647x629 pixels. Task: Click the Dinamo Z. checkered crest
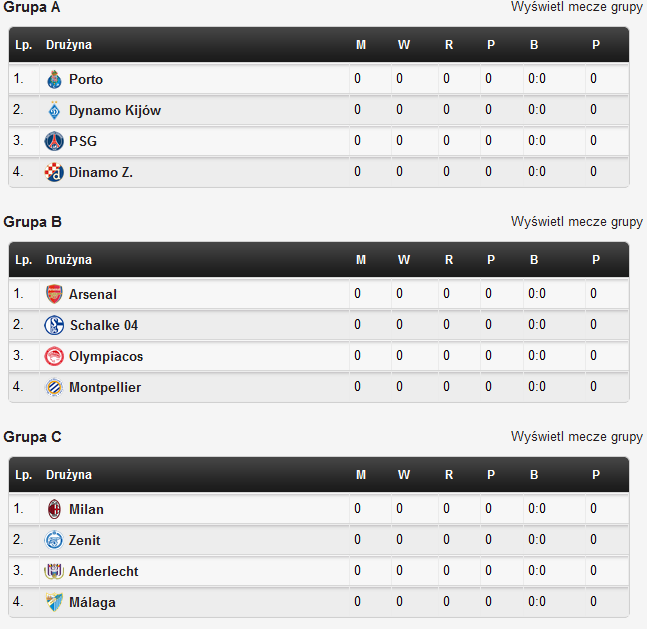coord(54,172)
